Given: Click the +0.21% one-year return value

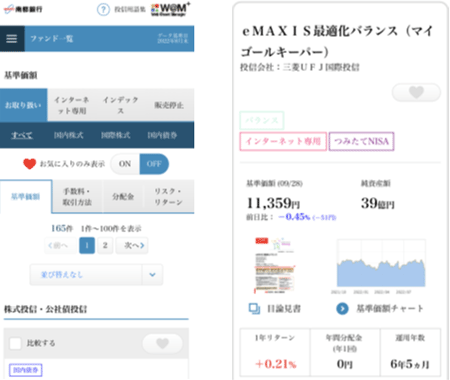Looking at the screenshot, I should point(276,364).
